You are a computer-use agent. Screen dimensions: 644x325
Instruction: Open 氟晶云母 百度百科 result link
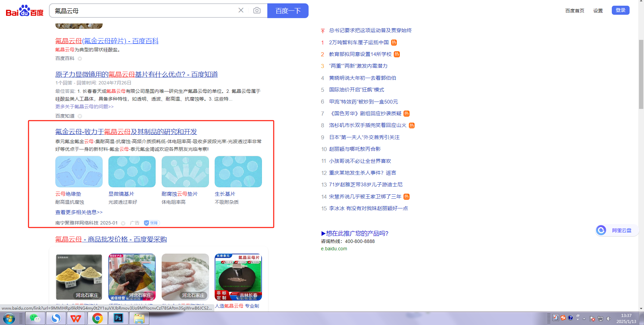point(107,41)
